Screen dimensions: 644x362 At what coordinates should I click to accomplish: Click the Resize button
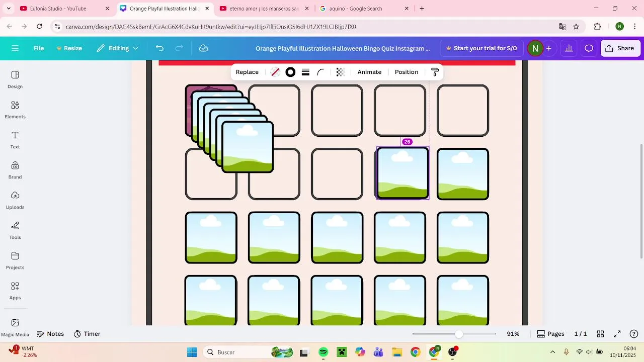[x=69, y=48]
